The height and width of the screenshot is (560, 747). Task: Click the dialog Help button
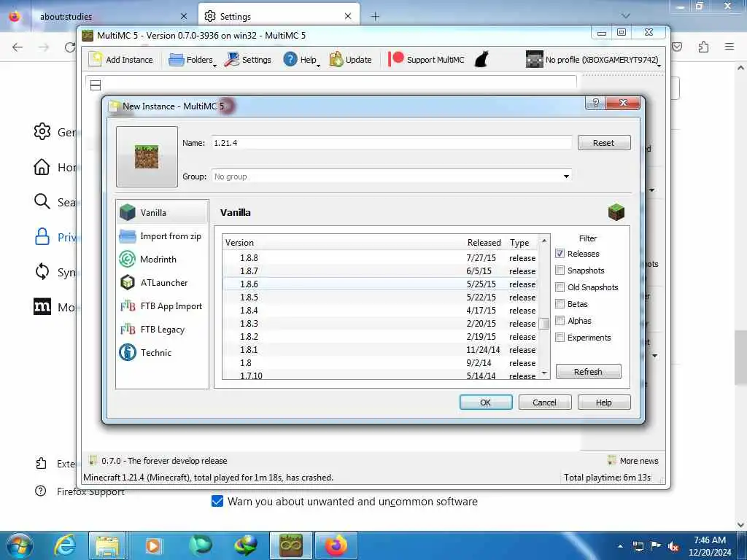coord(603,402)
